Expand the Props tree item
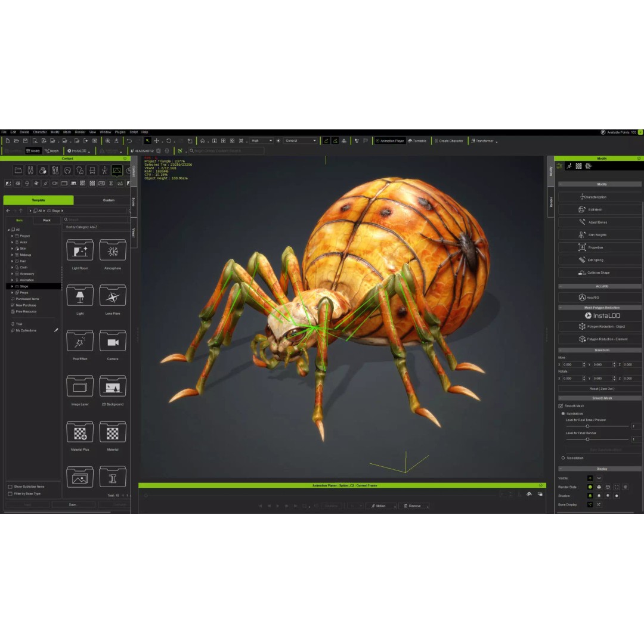This screenshot has width=644, height=644. point(12,293)
